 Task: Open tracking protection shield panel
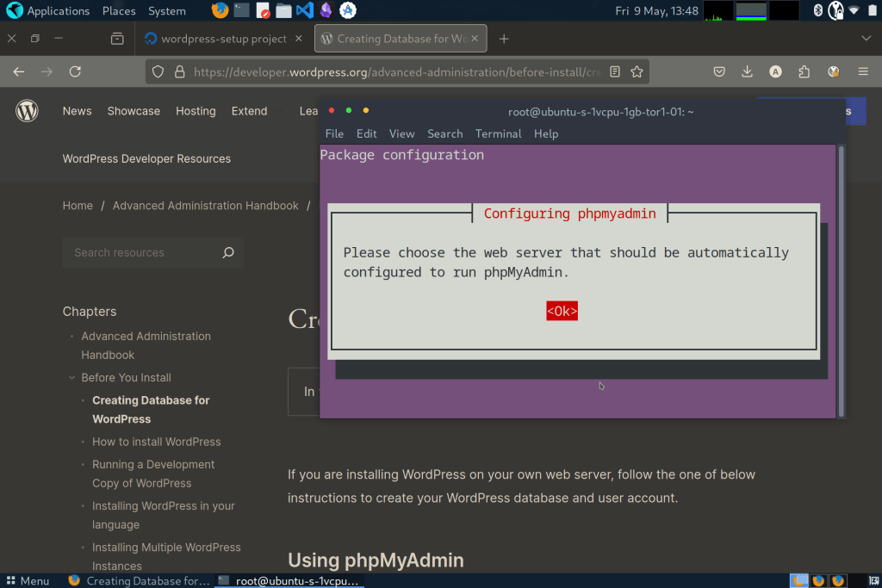[x=158, y=71]
